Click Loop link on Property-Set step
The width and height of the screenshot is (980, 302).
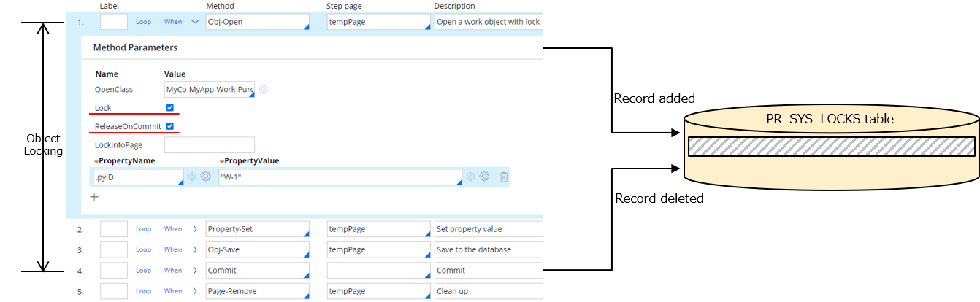click(143, 229)
